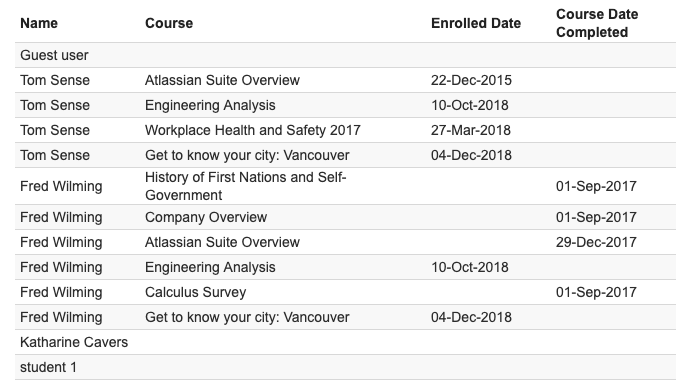Click the Course column header

[x=169, y=23]
